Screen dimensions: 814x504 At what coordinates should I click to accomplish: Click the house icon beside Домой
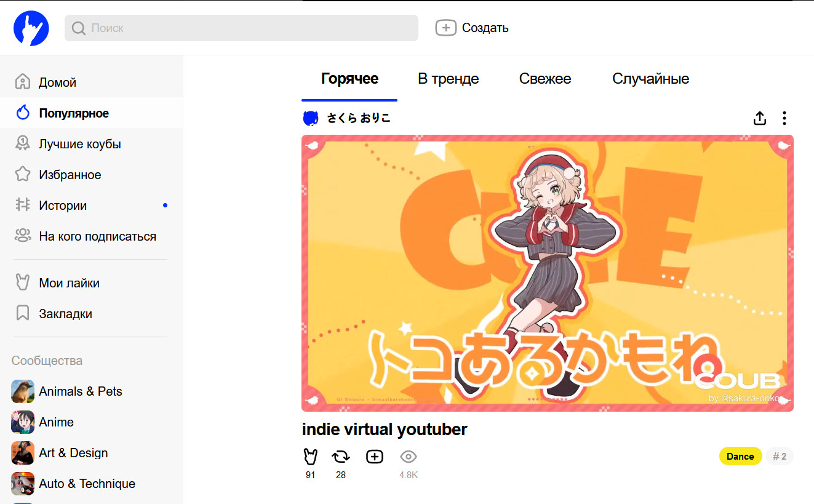23,82
